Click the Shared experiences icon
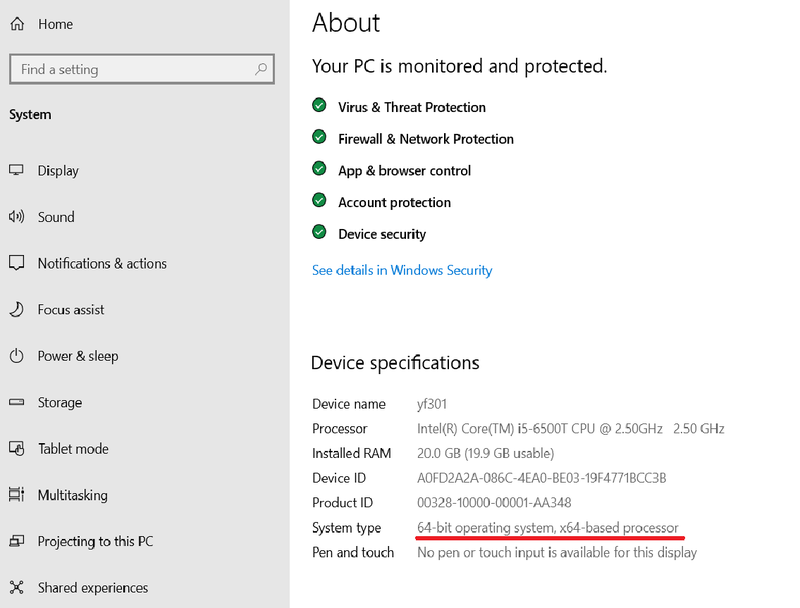Screen dimensions: 800x608 [x=16, y=588]
